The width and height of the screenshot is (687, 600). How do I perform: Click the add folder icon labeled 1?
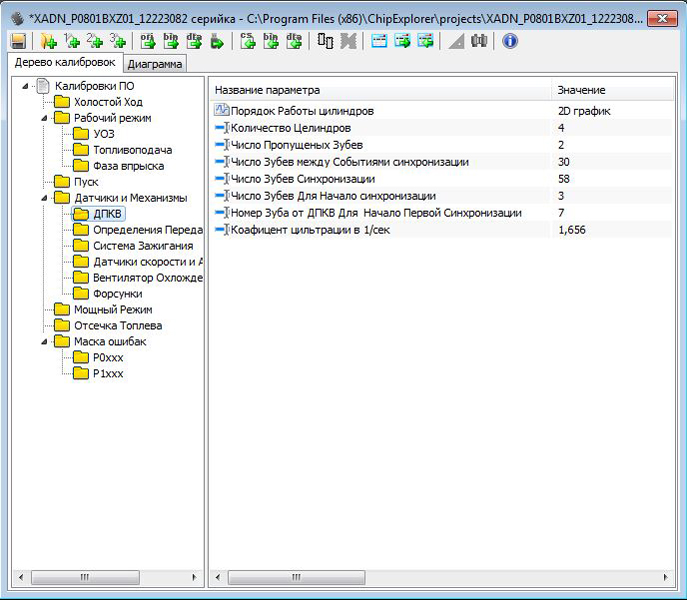[71, 41]
